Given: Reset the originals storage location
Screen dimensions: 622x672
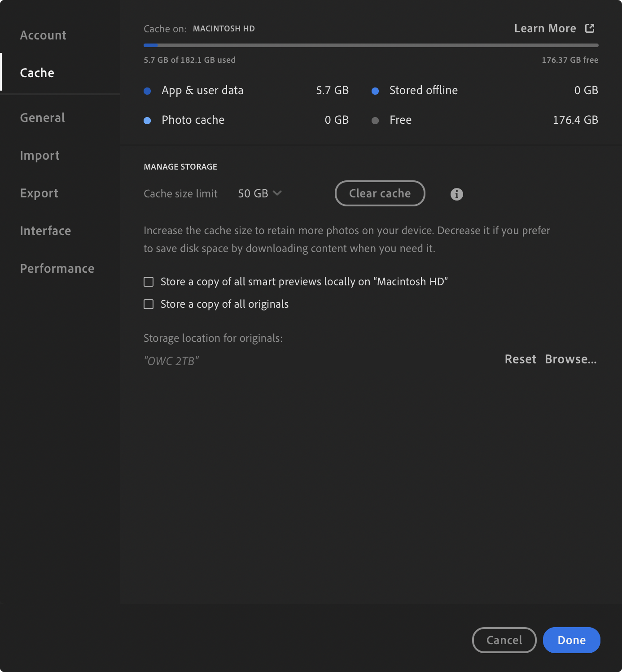Looking at the screenshot, I should pyautogui.click(x=521, y=359).
